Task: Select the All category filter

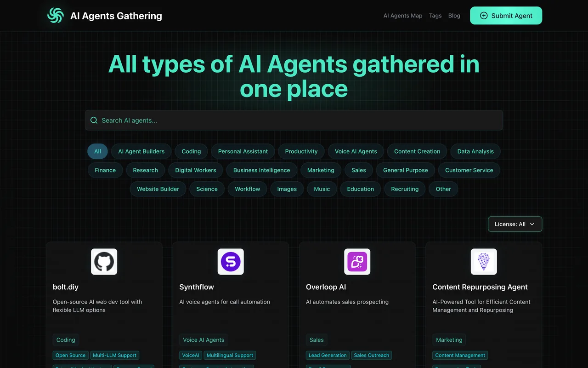Action: click(97, 151)
